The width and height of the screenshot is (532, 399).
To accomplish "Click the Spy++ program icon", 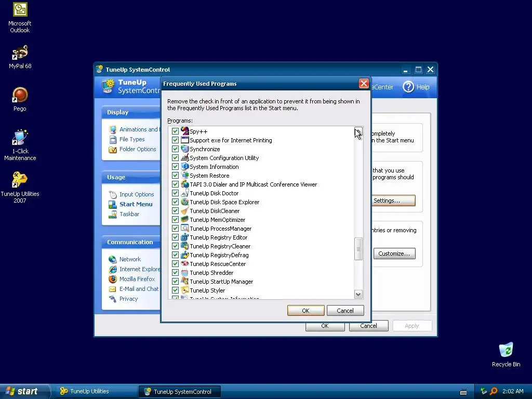I will [x=184, y=131].
